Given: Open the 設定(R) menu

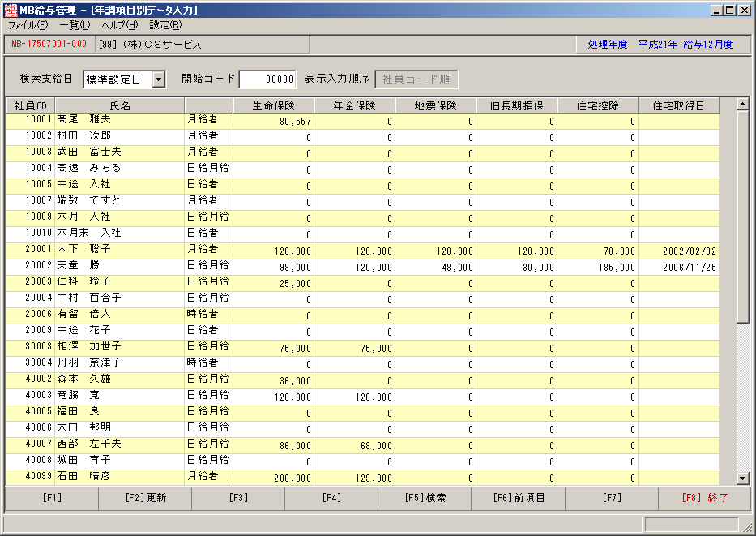Looking at the screenshot, I should 165,26.
